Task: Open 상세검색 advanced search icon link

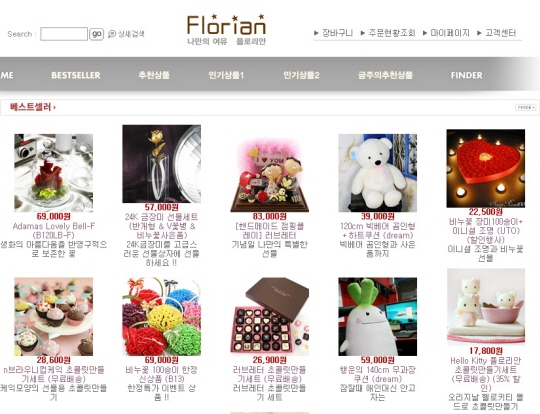Action: pyautogui.click(x=126, y=34)
